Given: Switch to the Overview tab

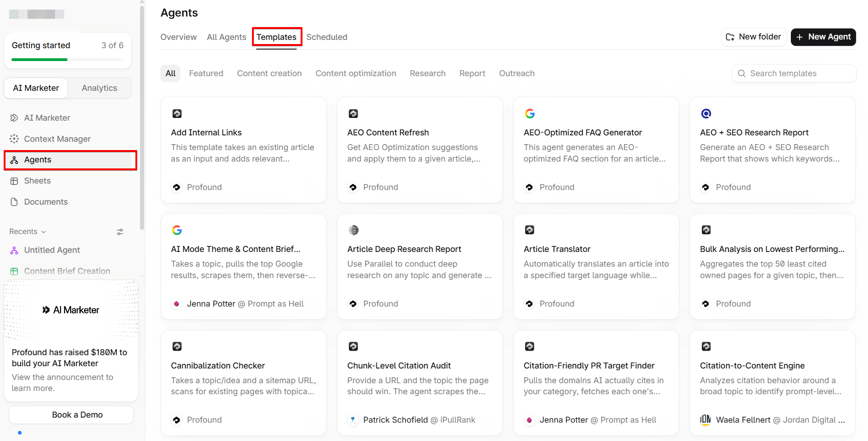Looking at the screenshot, I should 179,37.
